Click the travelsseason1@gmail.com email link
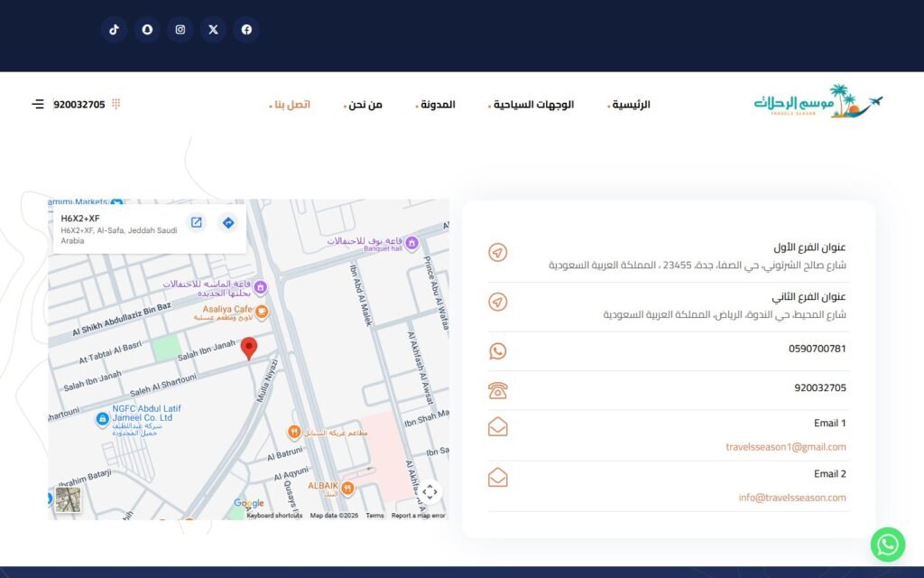The height and width of the screenshot is (578, 924). pyautogui.click(x=786, y=447)
